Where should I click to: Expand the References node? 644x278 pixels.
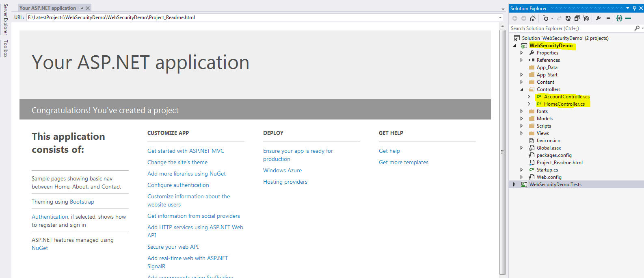[522, 60]
